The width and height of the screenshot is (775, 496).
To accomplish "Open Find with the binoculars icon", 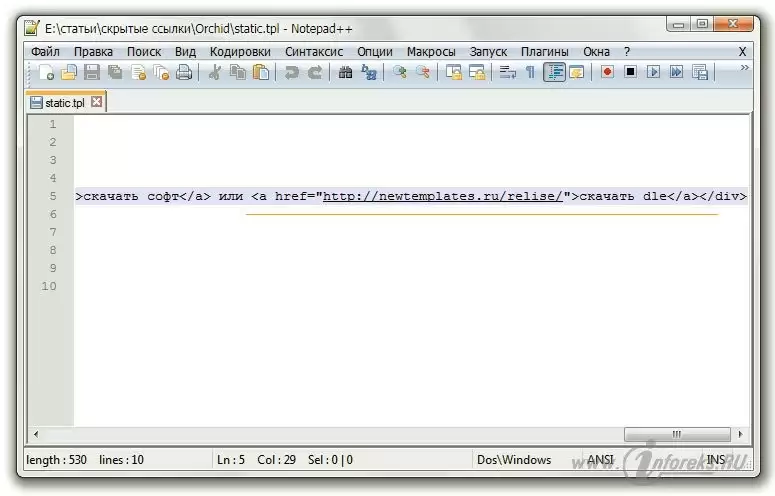I will 345,72.
